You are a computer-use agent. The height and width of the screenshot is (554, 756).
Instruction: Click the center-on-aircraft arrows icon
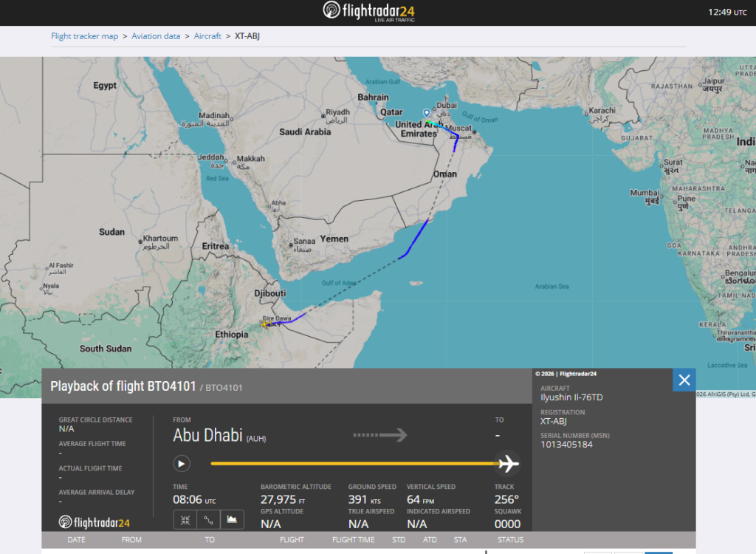tap(185, 520)
